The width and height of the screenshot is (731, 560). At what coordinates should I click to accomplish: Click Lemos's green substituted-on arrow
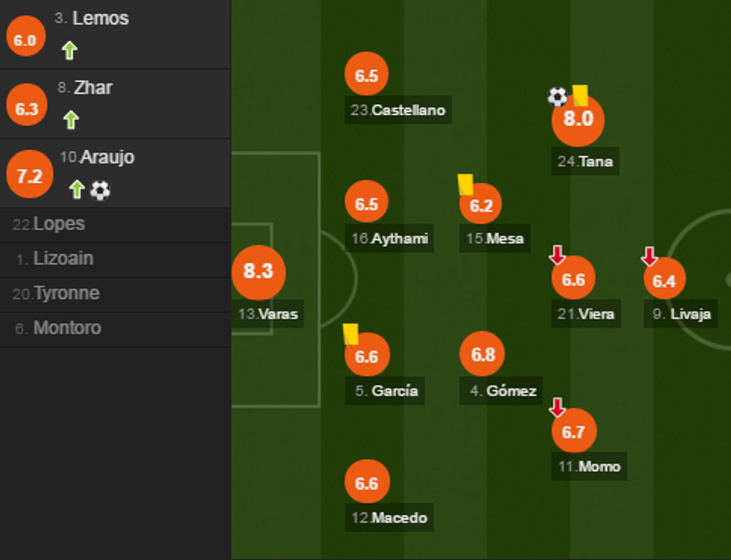pyautogui.click(x=69, y=51)
